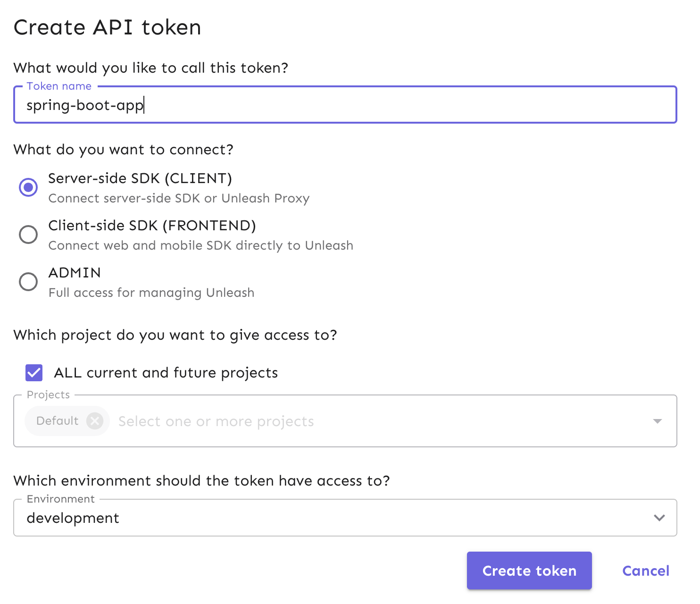The image size is (700, 604).
Task: Select the development value in the Environment field
Action: [73, 518]
